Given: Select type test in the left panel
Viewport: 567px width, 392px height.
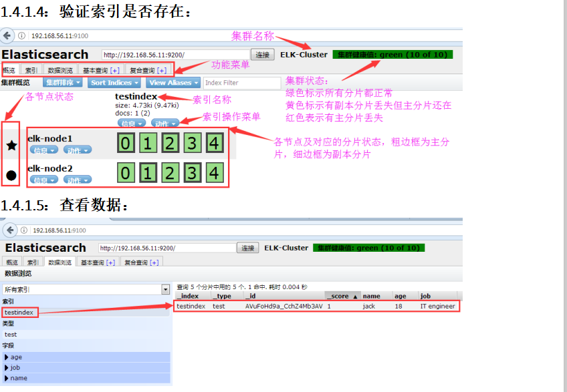Looking at the screenshot, I should pos(86,334).
